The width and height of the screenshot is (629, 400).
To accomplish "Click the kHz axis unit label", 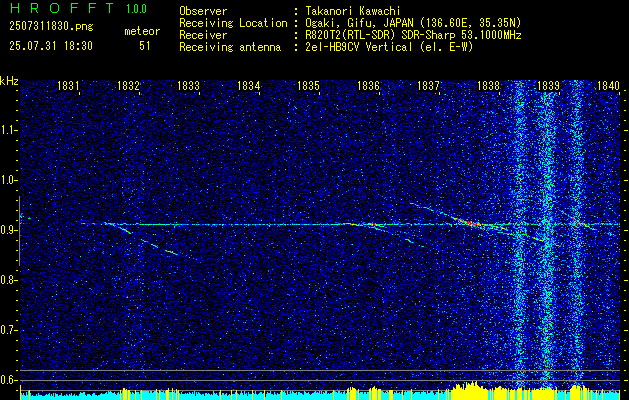I will [9, 81].
